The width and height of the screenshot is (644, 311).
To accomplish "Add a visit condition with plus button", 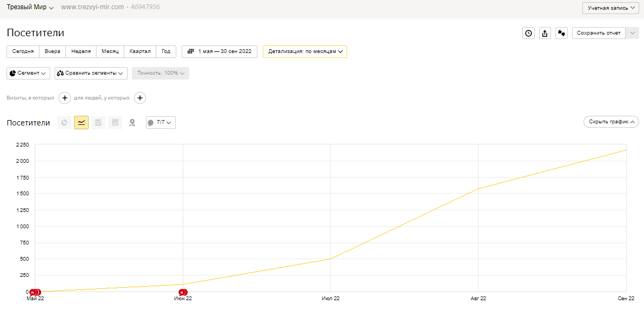I will click(64, 98).
